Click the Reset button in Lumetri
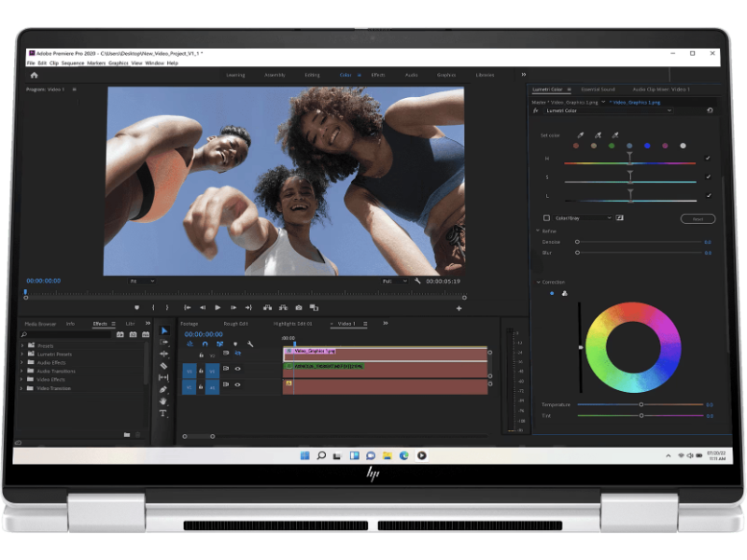Viewport: 747px width, 560px height. tap(697, 218)
